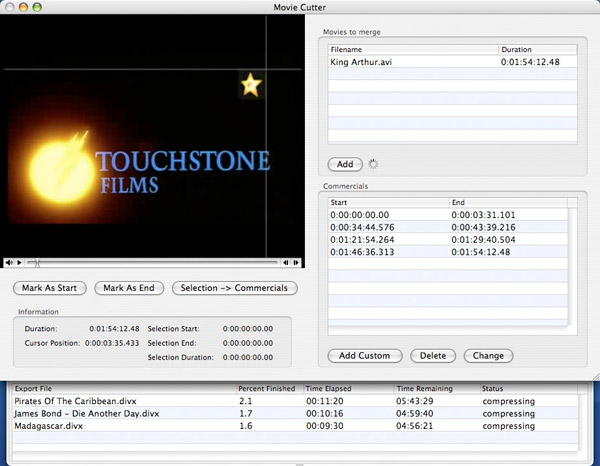Click James Bond time elapsed 00:10:16
The height and width of the screenshot is (466, 600).
point(325,414)
